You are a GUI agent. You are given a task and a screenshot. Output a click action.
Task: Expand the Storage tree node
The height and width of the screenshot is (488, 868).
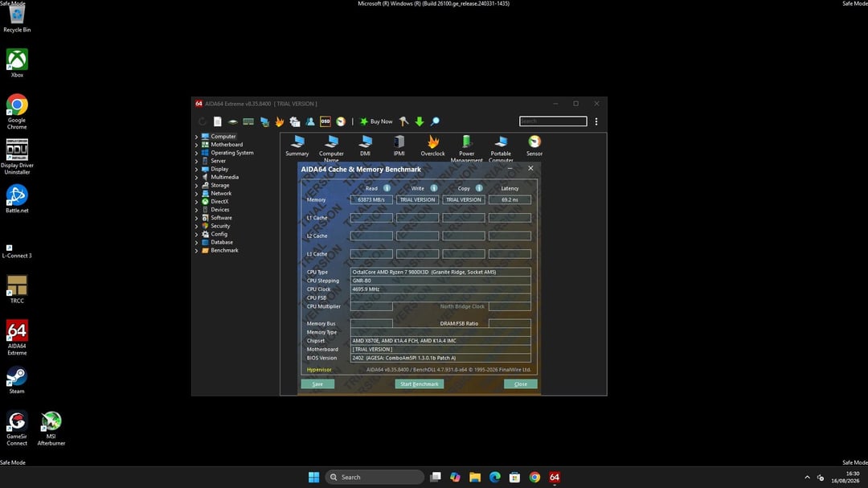196,186
